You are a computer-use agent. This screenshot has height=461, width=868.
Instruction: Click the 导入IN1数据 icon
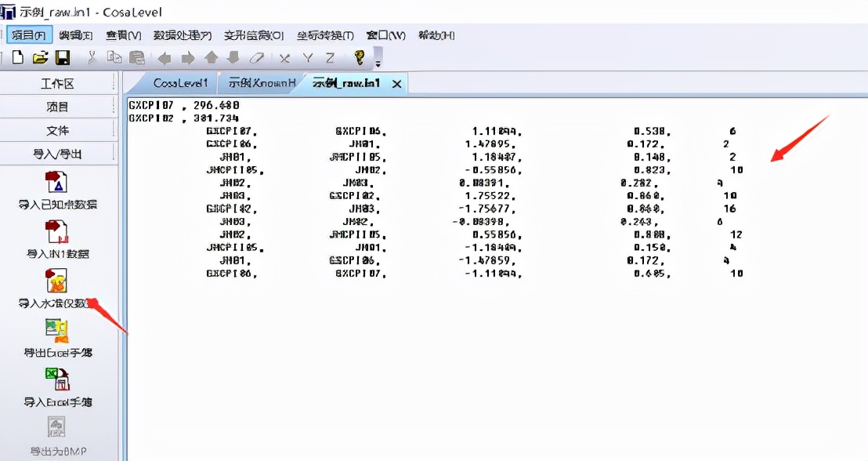57,231
